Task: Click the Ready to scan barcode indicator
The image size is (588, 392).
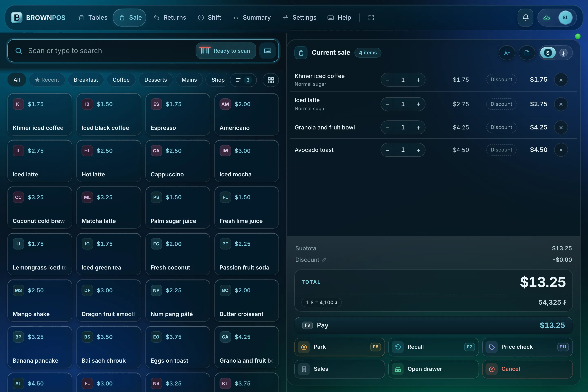Action: click(226, 51)
